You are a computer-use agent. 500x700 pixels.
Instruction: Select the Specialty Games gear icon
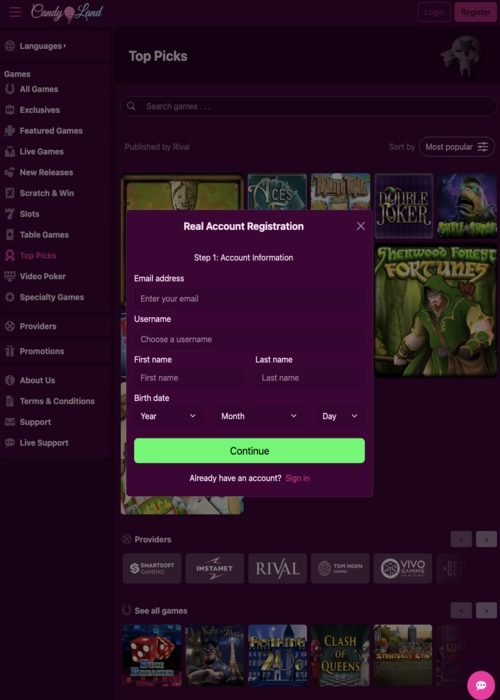[10, 297]
